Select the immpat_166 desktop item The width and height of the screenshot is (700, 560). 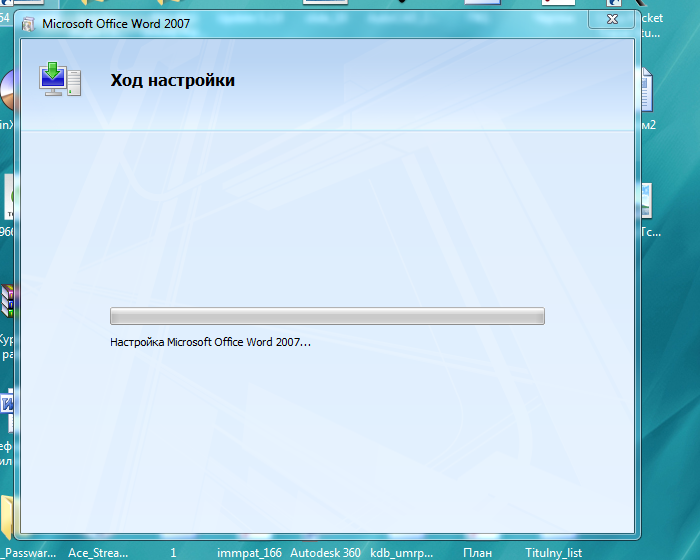click(249, 552)
